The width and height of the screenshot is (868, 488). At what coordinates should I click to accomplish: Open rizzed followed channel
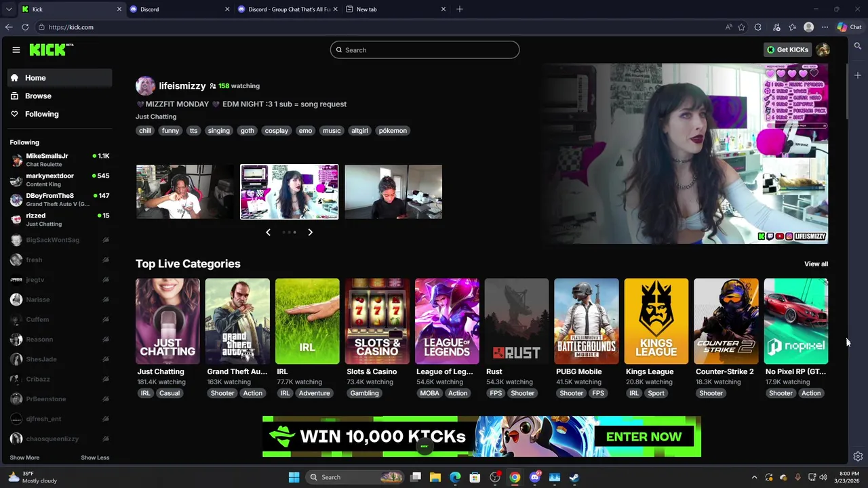pyautogui.click(x=60, y=219)
